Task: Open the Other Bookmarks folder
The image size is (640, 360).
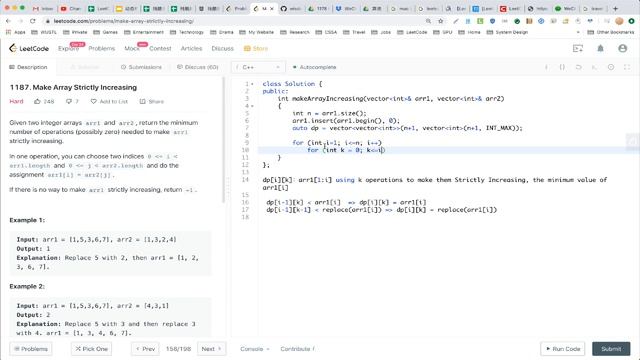Action: [x=611, y=32]
